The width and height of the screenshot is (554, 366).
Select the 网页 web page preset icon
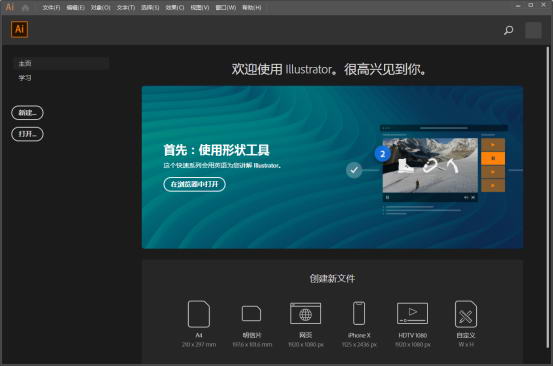pyautogui.click(x=306, y=313)
